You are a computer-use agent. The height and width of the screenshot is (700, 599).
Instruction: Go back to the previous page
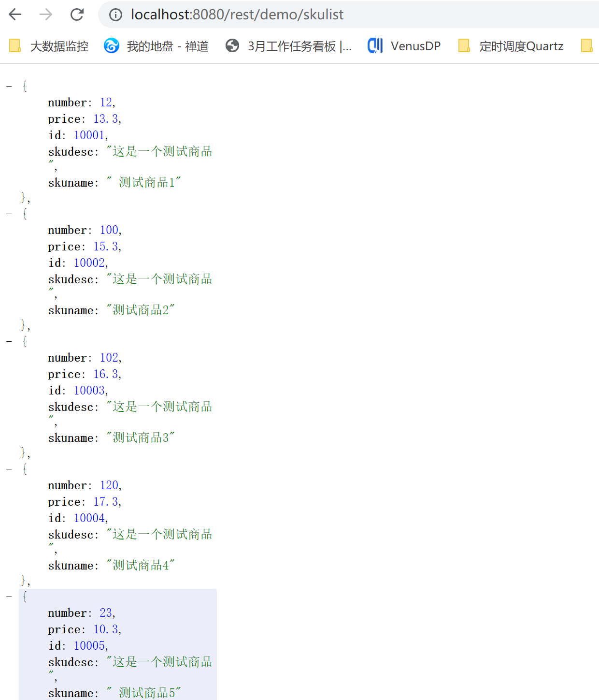coord(15,15)
